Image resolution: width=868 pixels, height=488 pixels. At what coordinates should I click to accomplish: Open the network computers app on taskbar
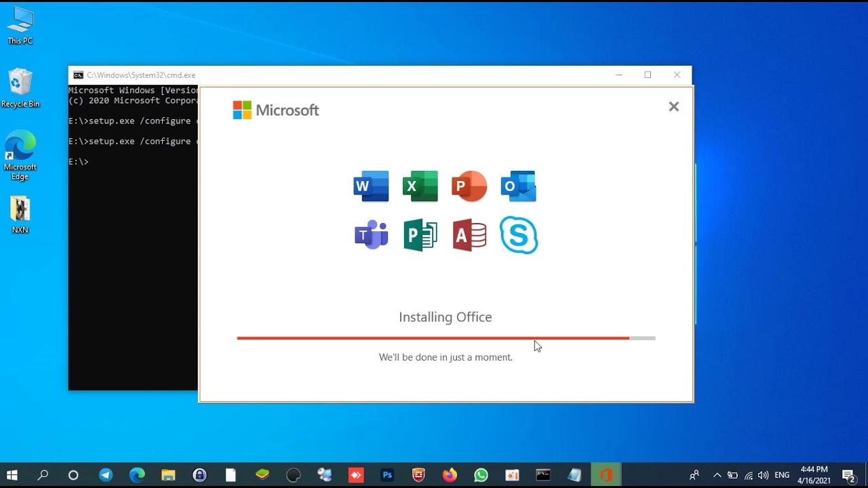point(325,475)
